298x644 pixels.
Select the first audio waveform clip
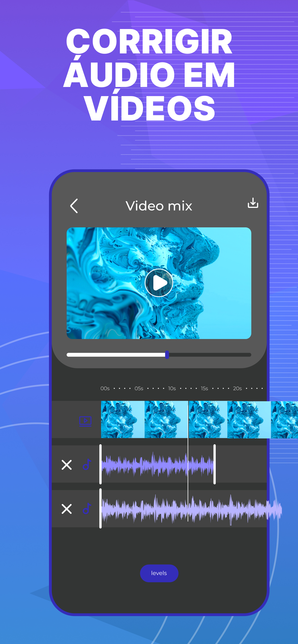tap(157, 465)
